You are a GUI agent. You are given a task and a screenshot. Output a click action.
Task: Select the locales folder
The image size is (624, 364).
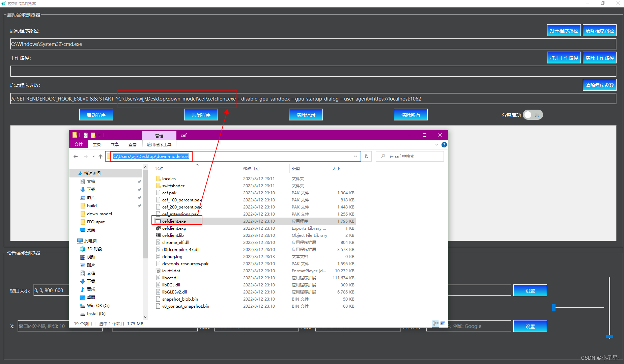click(x=169, y=178)
